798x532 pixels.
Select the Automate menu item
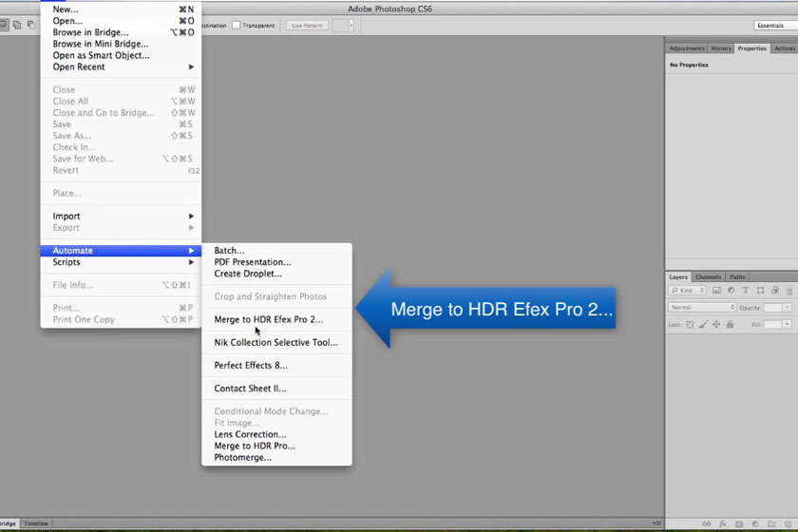tap(122, 251)
